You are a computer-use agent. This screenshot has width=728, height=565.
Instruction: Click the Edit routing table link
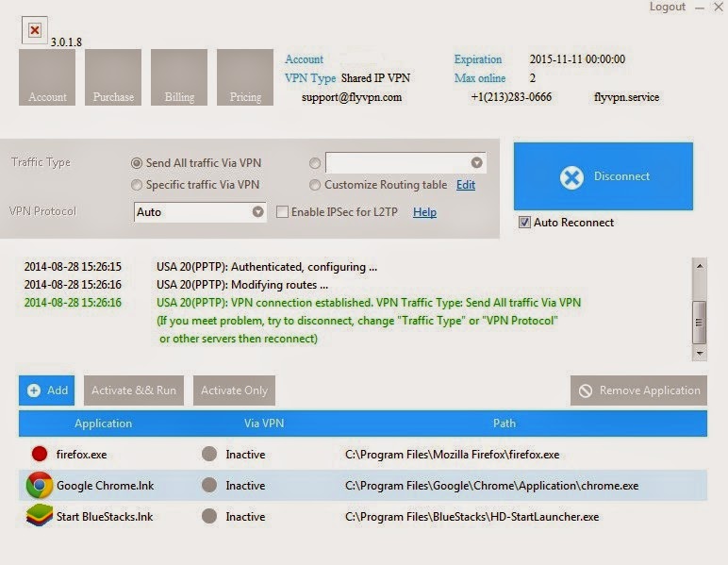[466, 185]
